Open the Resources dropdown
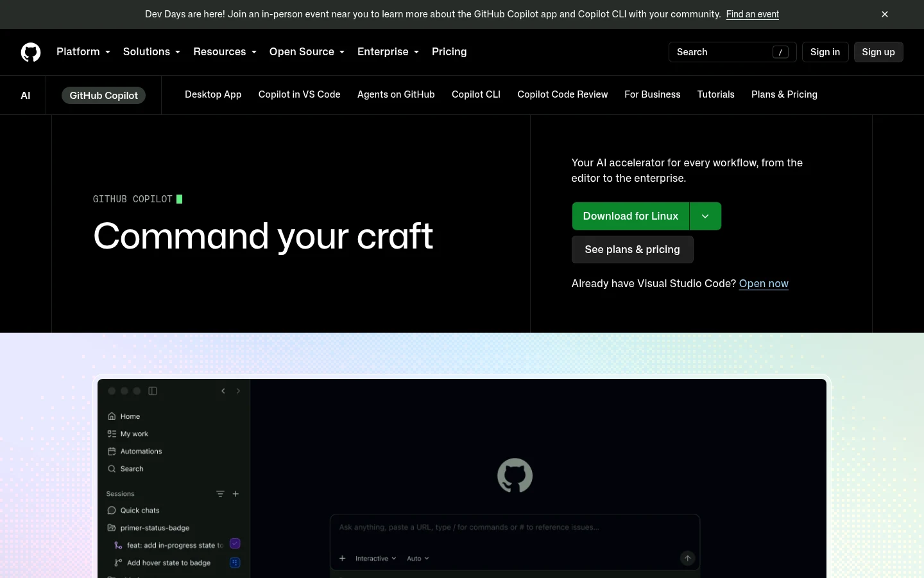Screen dimensions: 924x578 225,52
